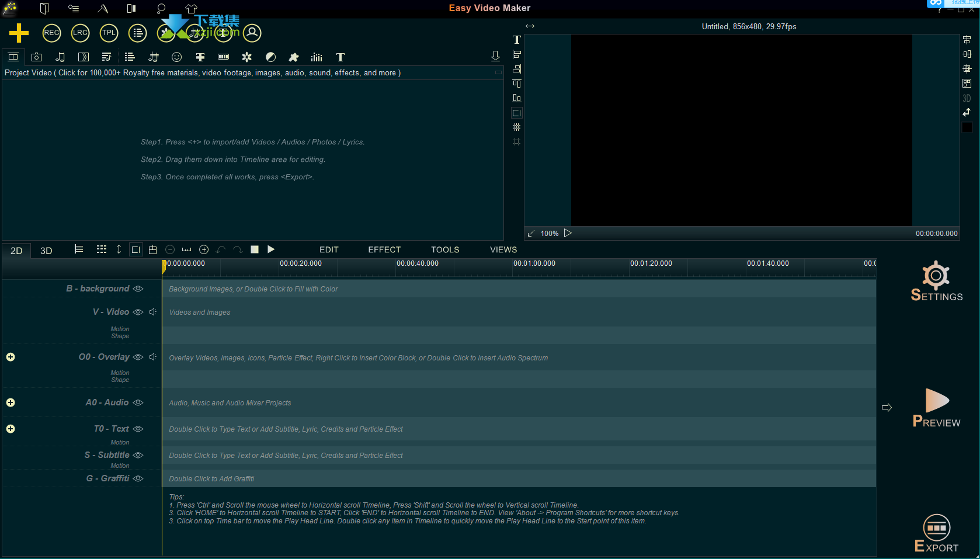The height and width of the screenshot is (559, 980).
Task: Click the 3D icon right of the preview
Action: tap(967, 98)
